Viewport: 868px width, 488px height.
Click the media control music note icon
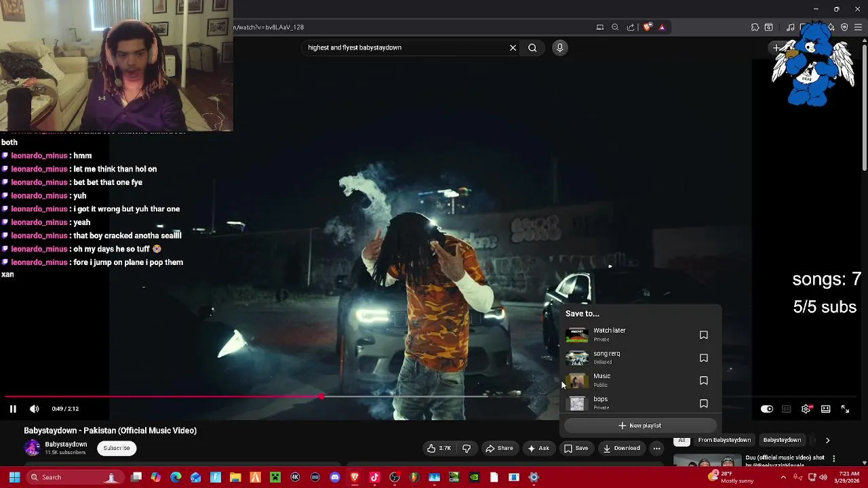point(790,27)
